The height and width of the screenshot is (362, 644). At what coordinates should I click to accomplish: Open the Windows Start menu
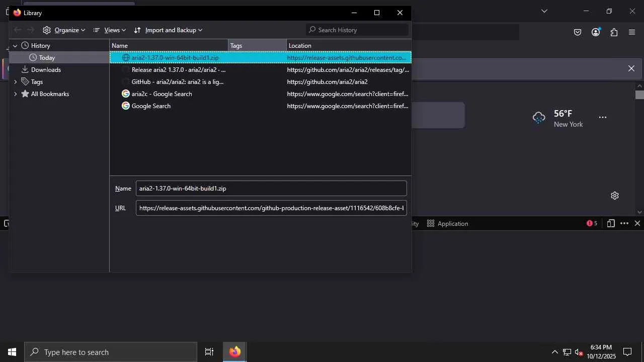click(x=12, y=352)
